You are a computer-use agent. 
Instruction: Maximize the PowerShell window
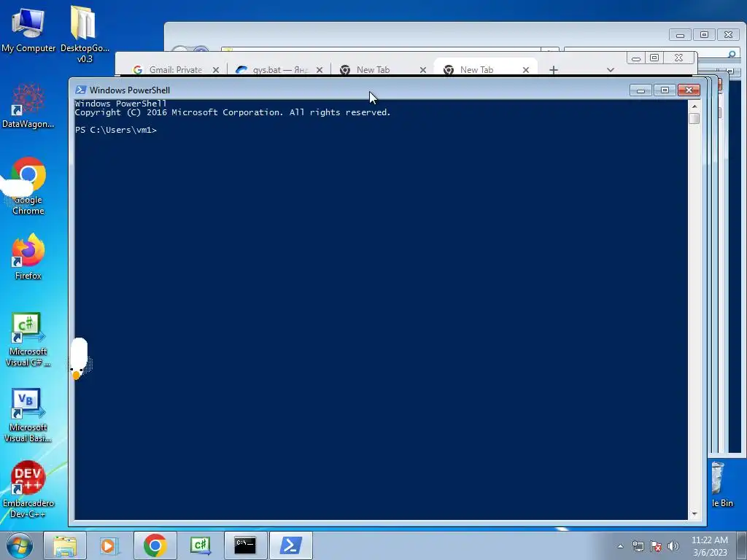pos(665,90)
